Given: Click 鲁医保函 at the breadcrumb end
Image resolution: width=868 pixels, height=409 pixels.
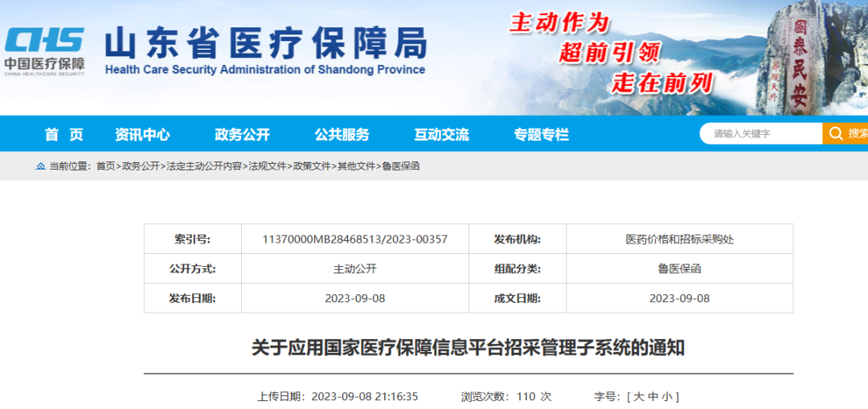Looking at the screenshot, I should tap(401, 166).
